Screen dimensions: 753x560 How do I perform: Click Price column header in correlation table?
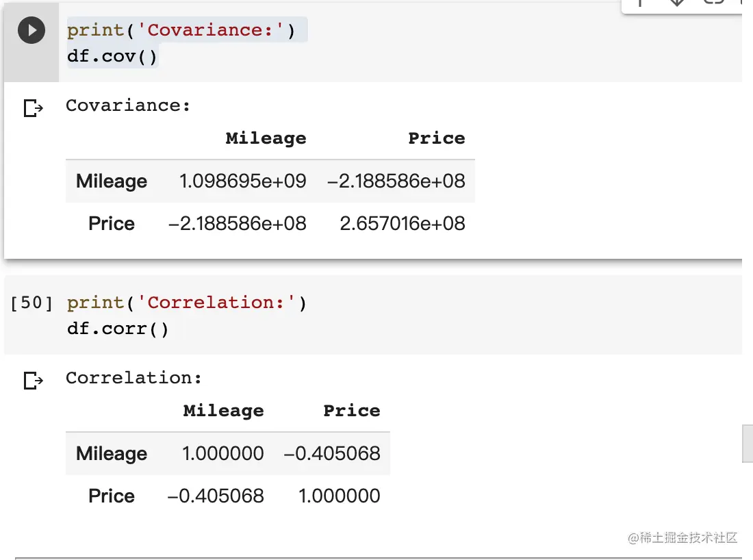pos(351,411)
